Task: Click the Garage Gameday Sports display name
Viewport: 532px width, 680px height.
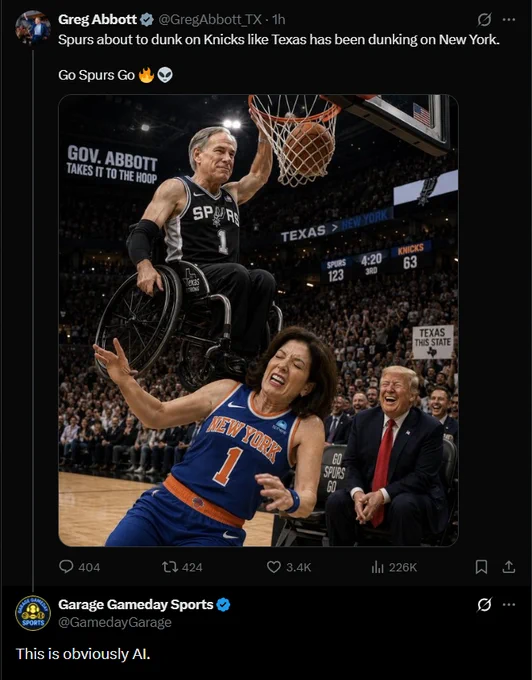Action: (x=136, y=604)
